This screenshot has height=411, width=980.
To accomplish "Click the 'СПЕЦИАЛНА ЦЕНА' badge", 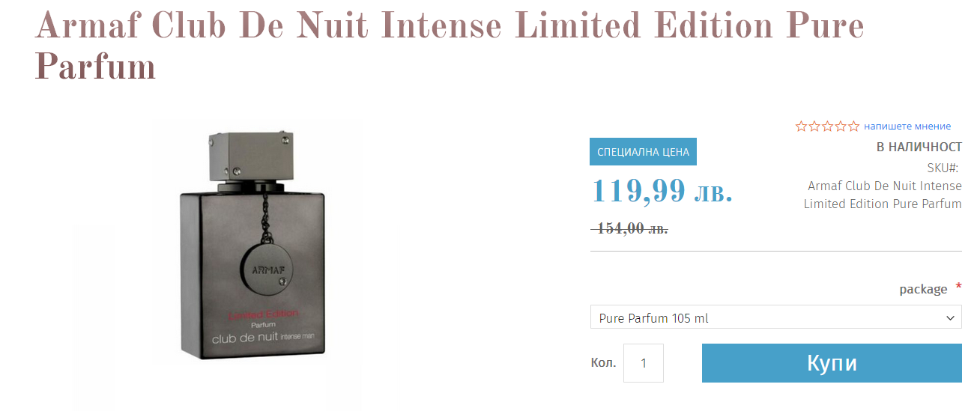I will pyautogui.click(x=644, y=152).
